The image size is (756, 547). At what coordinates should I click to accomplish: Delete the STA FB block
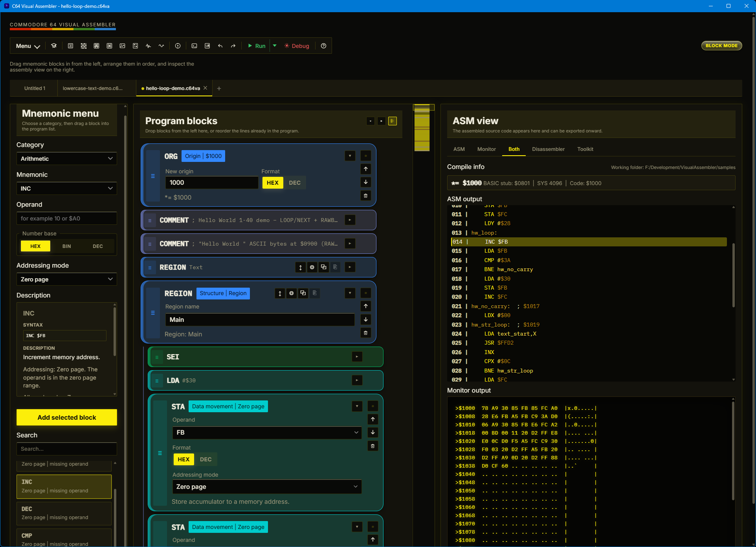pyautogui.click(x=372, y=446)
